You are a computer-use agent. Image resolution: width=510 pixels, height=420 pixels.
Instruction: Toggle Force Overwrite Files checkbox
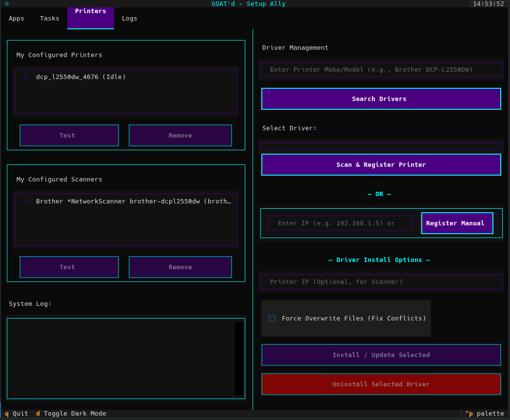(x=272, y=318)
